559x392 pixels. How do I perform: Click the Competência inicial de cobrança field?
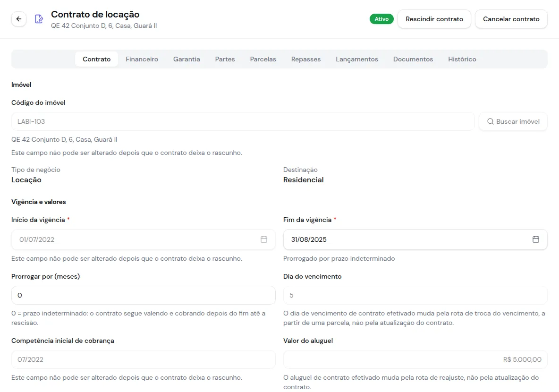click(x=144, y=359)
